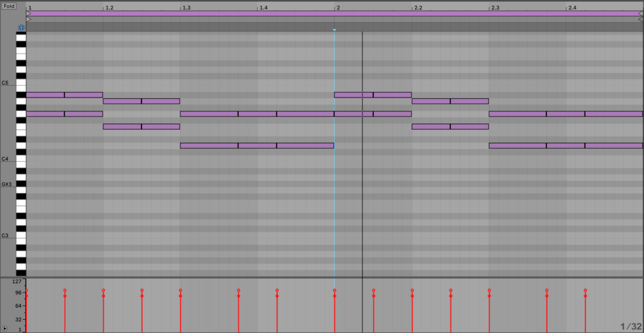Toggle the Fold button
The width and height of the screenshot is (644, 333).
pyautogui.click(x=9, y=6)
